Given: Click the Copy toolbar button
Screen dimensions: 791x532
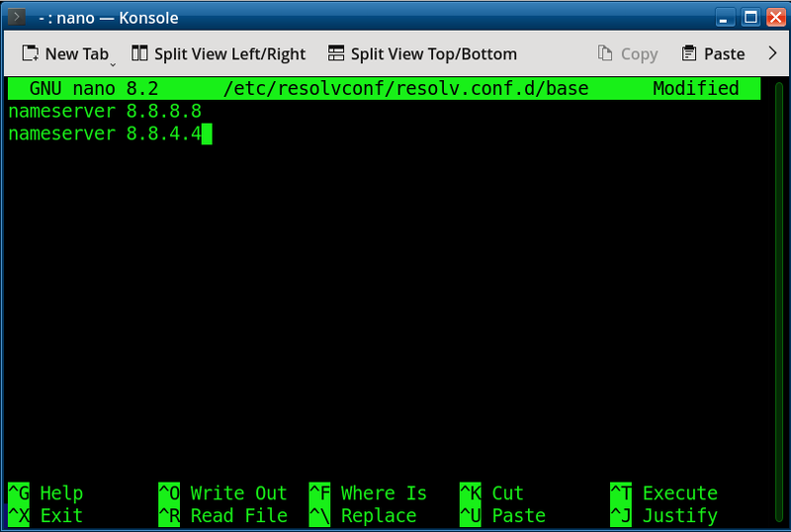Looking at the screenshot, I should 628,53.
